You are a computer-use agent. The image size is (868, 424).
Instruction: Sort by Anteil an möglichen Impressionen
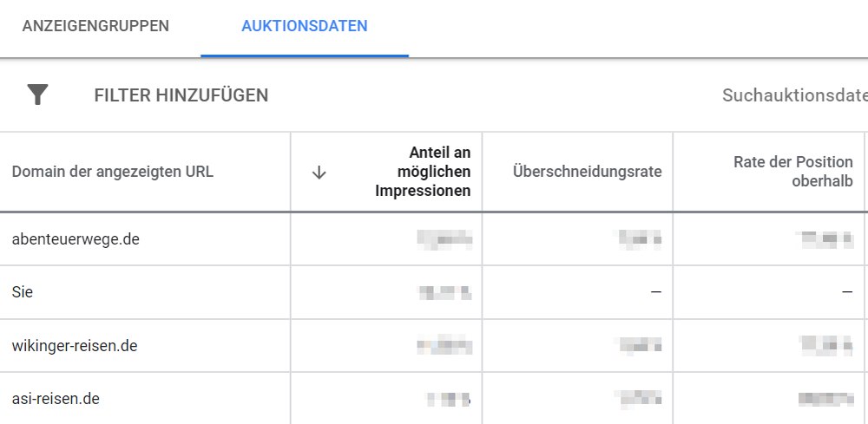423,172
